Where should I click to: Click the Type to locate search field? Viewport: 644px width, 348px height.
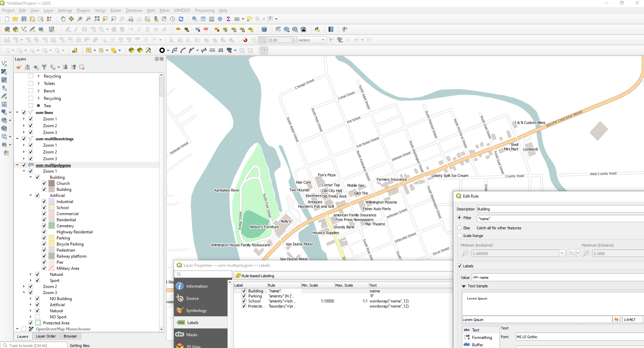coord(34,345)
